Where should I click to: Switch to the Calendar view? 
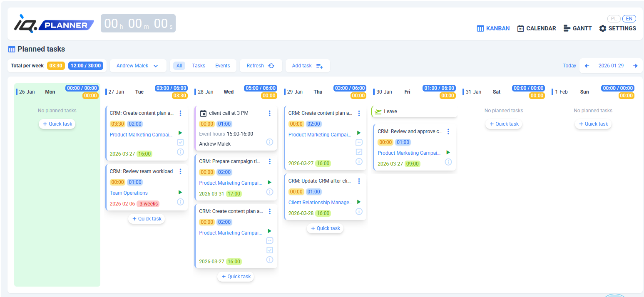pyautogui.click(x=537, y=29)
